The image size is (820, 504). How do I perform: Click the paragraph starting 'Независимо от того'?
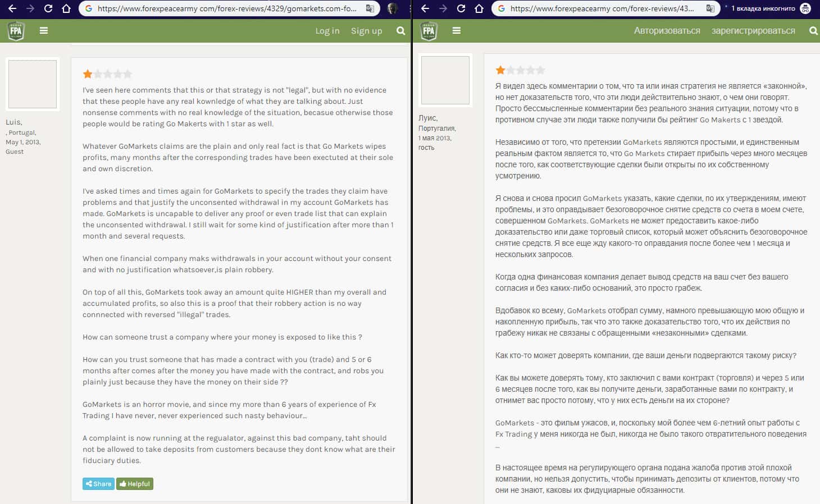[651, 159]
